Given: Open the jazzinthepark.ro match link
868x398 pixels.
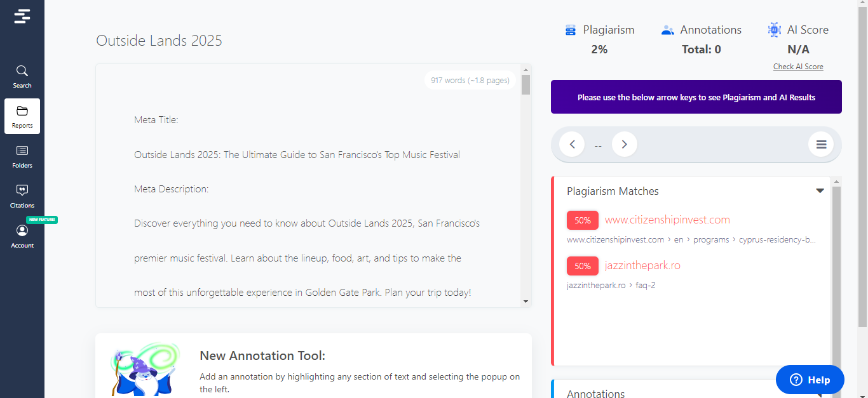Looking at the screenshot, I should 642,265.
